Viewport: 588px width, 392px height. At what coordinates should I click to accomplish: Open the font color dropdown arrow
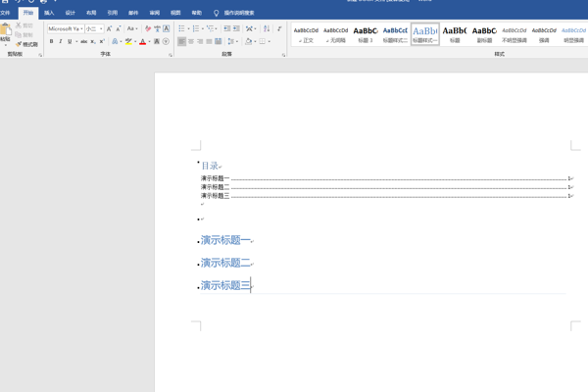coord(149,41)
